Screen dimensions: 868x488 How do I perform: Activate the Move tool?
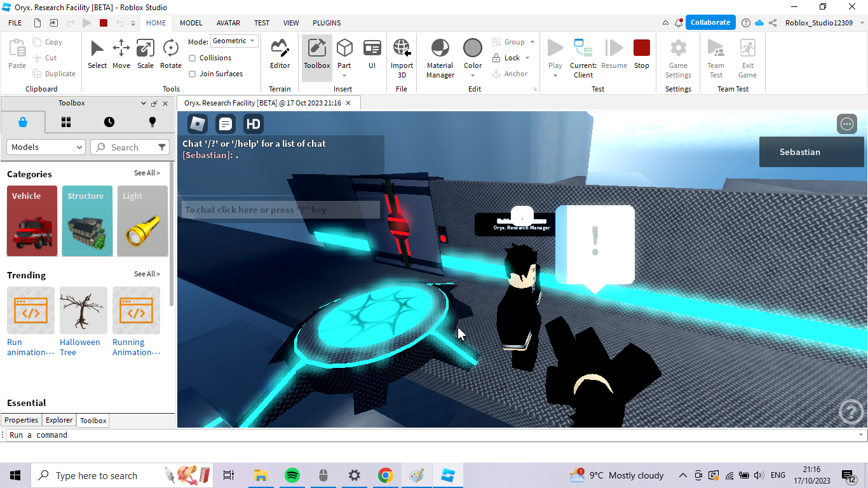pyautogui.click(x=121, y=55)
